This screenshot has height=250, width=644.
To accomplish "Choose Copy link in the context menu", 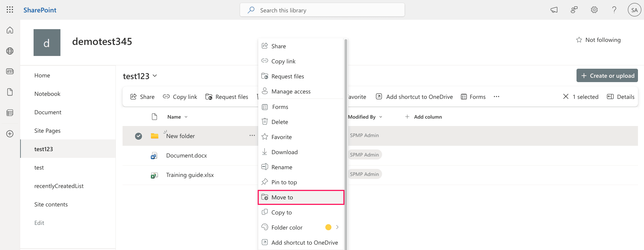I will pos(301,61).
